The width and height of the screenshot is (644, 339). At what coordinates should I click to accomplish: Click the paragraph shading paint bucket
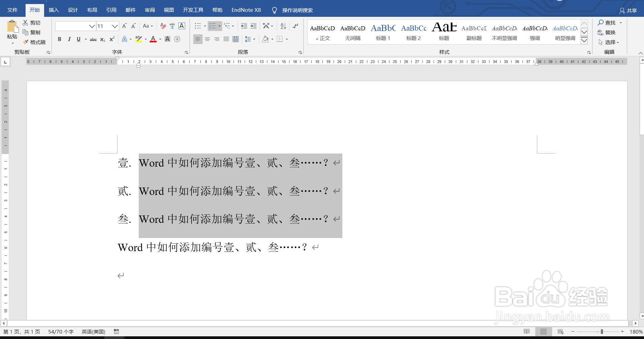click(x=266, y=39)
